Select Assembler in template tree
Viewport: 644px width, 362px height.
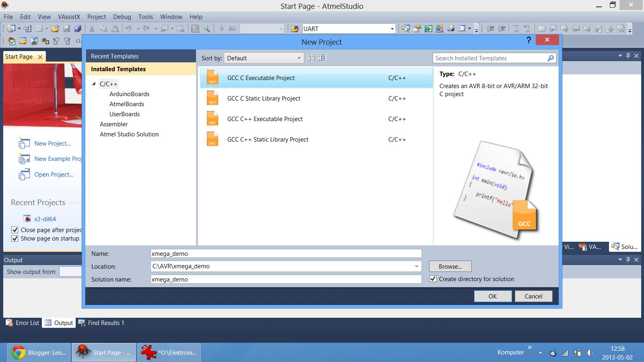114,124
